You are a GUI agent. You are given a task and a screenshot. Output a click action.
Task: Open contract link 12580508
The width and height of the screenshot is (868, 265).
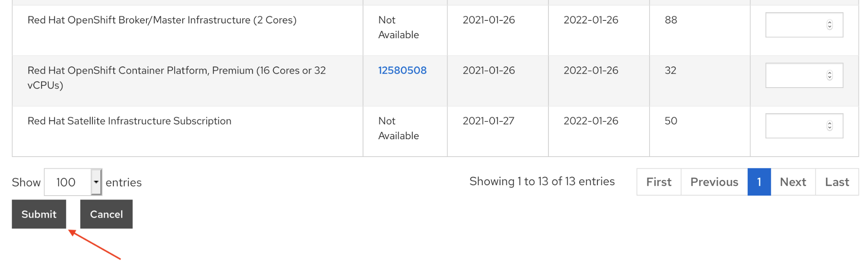[402, 70]
